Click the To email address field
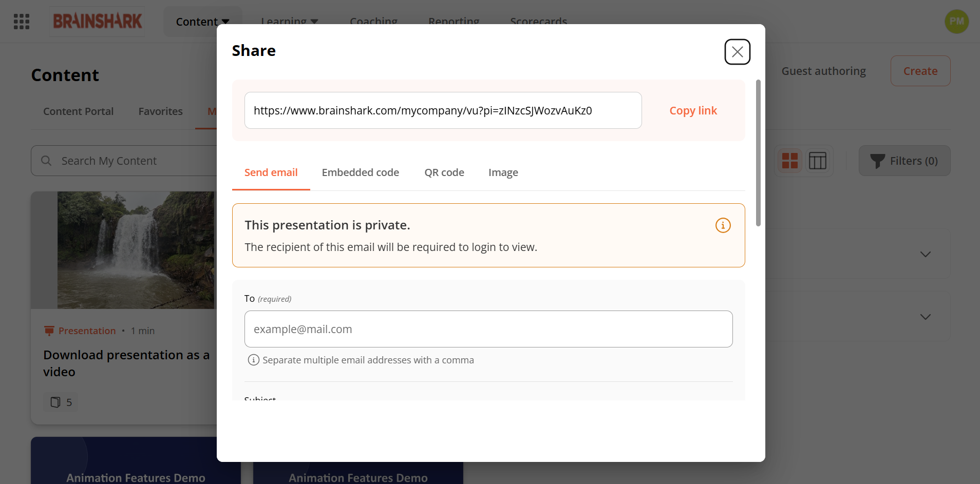 pos(488,329)
